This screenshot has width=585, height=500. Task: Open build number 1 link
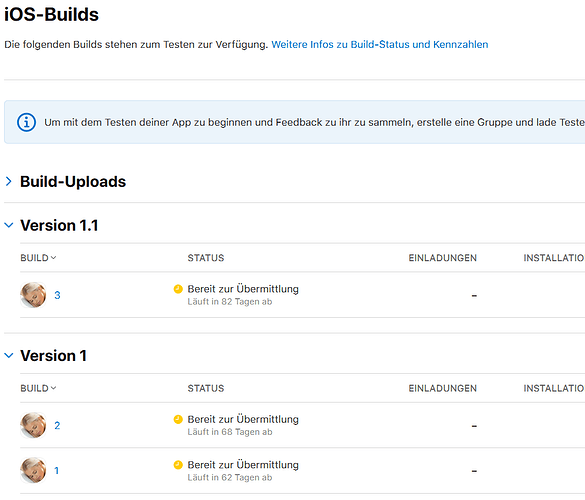56,471
